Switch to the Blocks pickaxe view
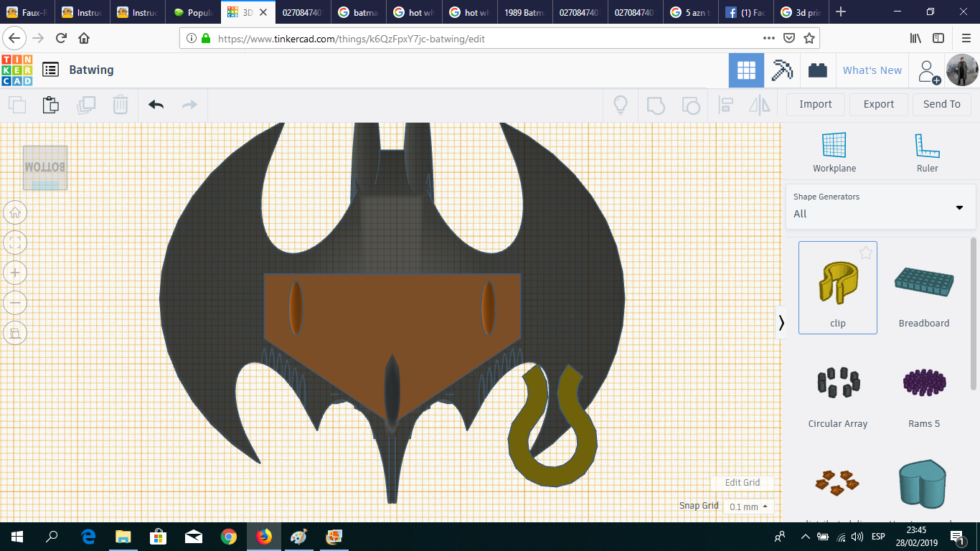The image size is (980, 551). pyautogui.click(x=781, y=70)
